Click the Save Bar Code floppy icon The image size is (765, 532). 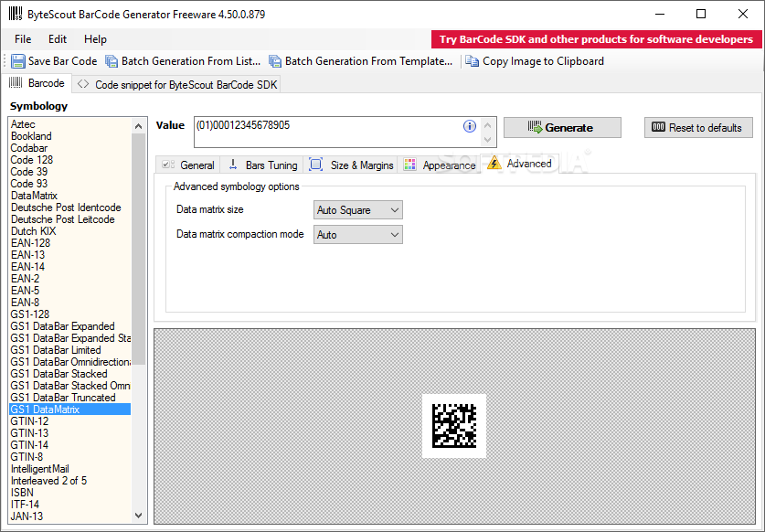18,61
